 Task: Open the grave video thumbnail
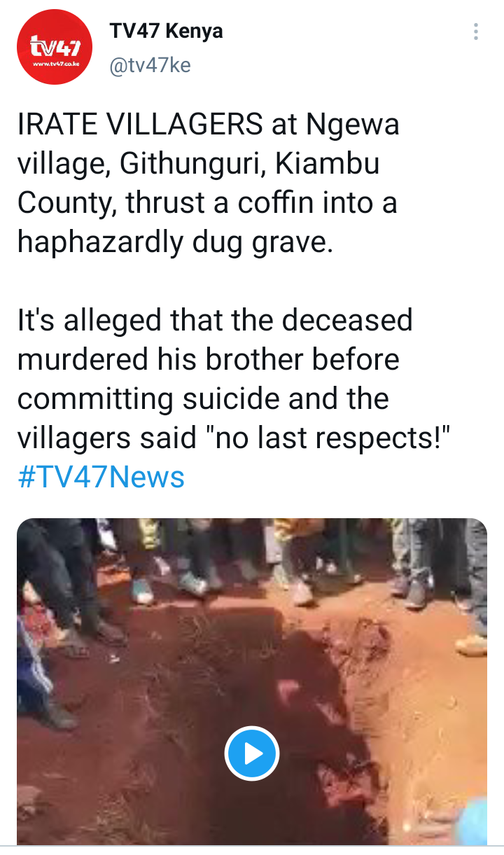tap(252, 681)
